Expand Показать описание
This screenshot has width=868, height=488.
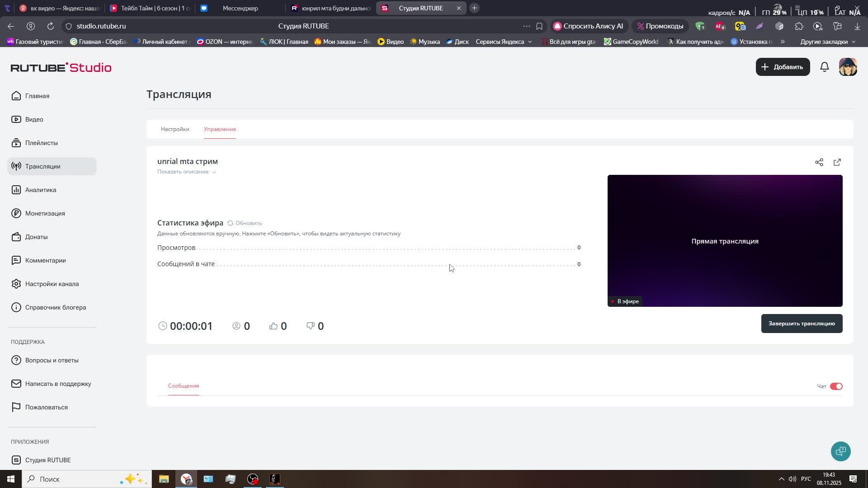click(x=186, y=172)
